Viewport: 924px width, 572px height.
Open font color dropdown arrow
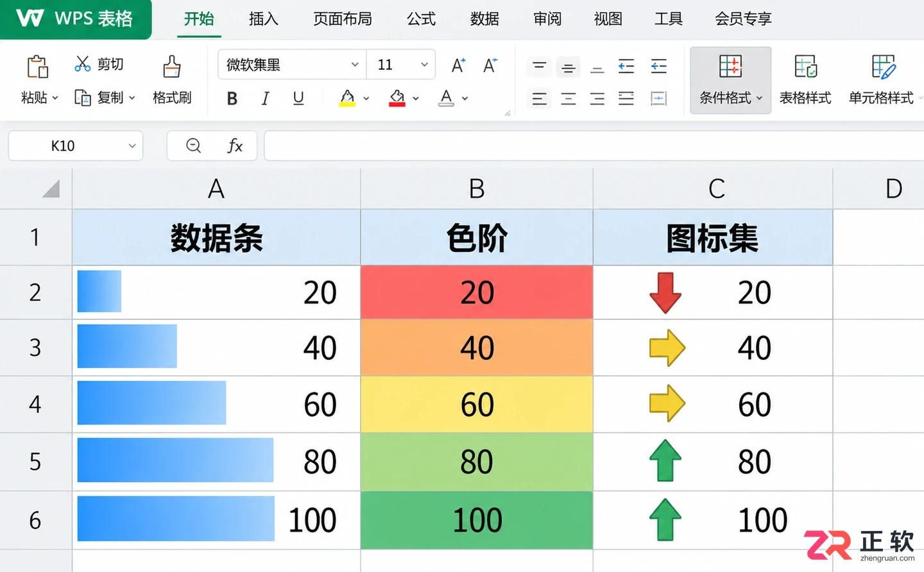(x=465, y=99)
